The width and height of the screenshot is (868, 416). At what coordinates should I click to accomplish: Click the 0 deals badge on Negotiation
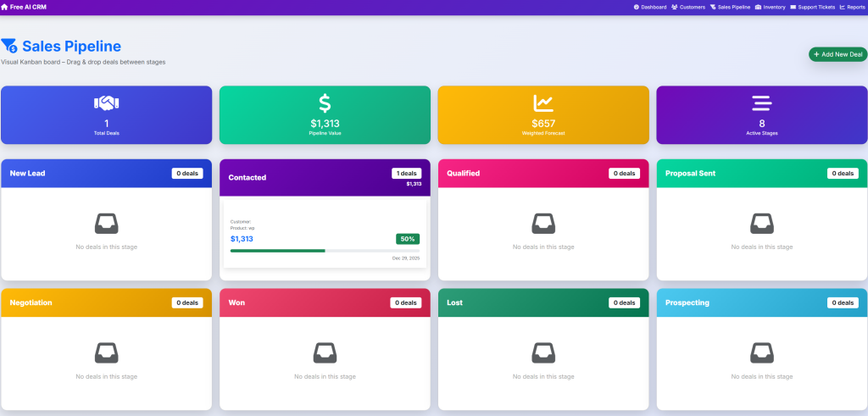coord(187,302)
